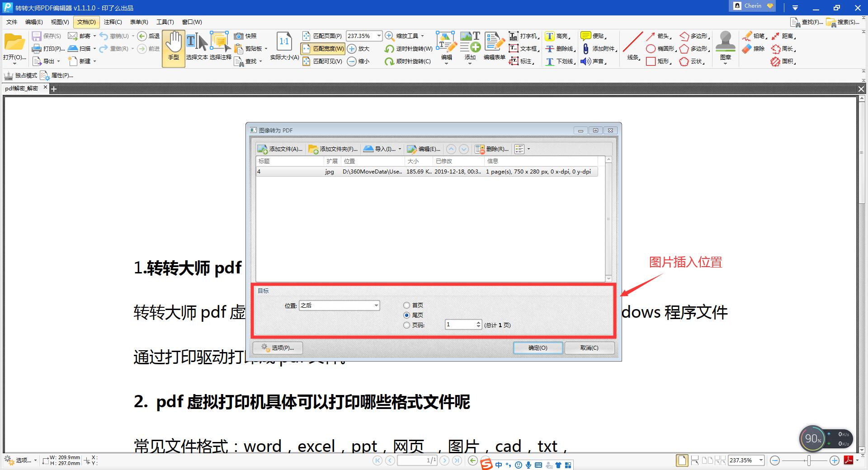Open the 工具(T) menu
The width and height of the screenshot is (868, 470).
pos(165,22)
